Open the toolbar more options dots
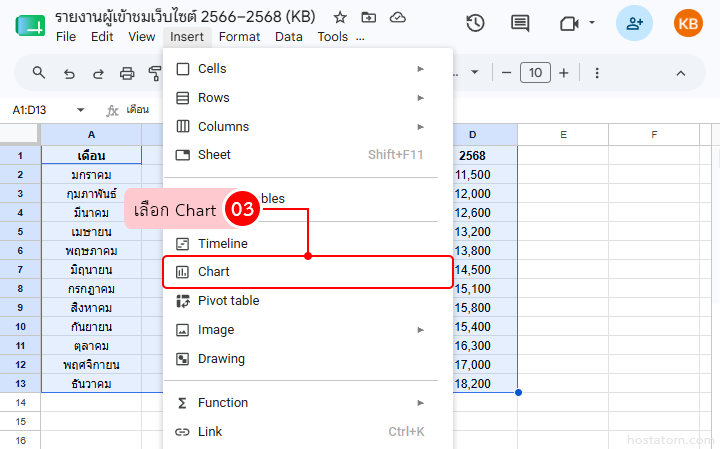720x449 pixels. pyautogui.click(x=597, y=73)
